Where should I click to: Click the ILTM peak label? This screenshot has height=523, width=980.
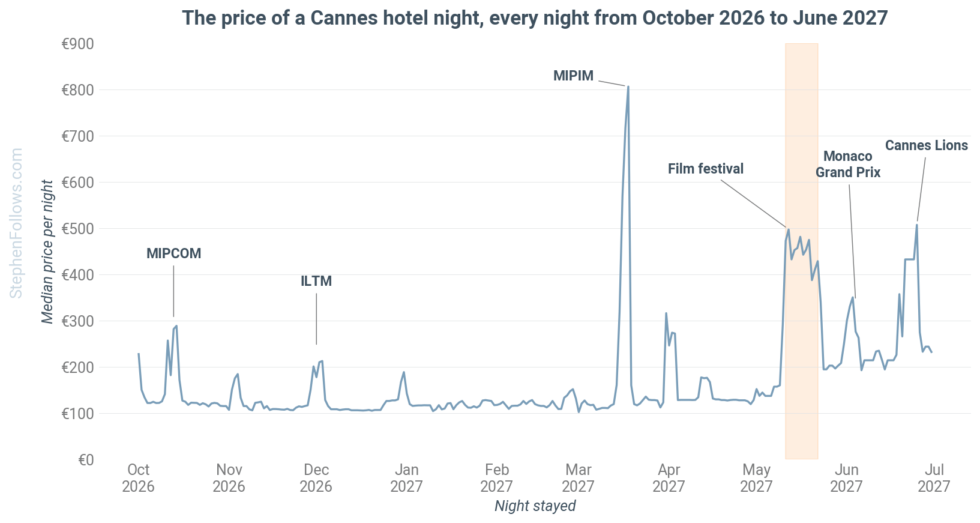tap(316, 281)
